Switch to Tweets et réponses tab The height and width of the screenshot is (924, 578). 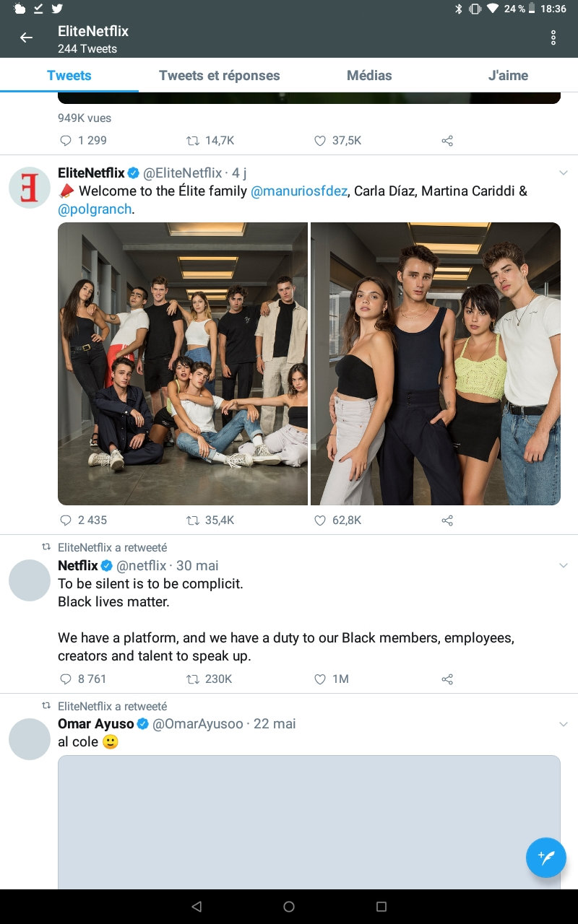point(219,75)
